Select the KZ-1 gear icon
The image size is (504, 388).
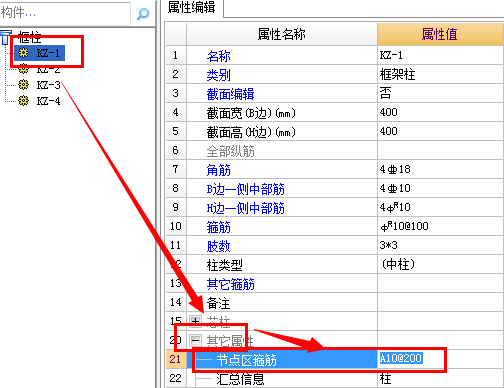[23, 53]
